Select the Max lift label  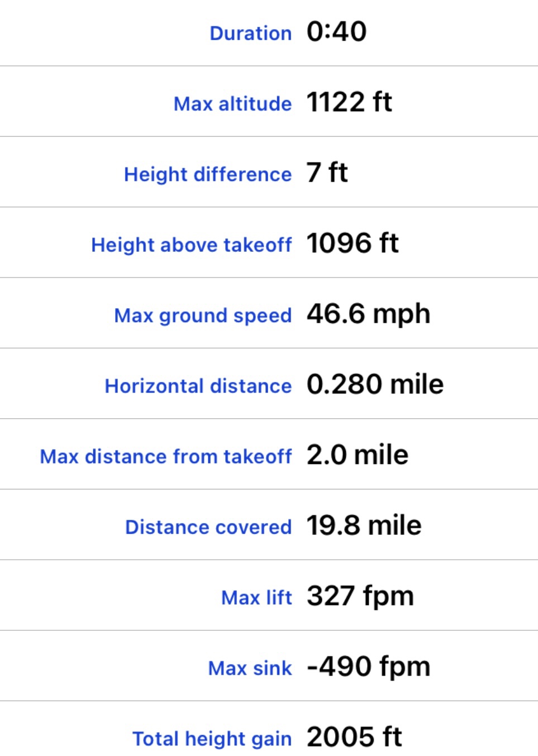(256, 597)
